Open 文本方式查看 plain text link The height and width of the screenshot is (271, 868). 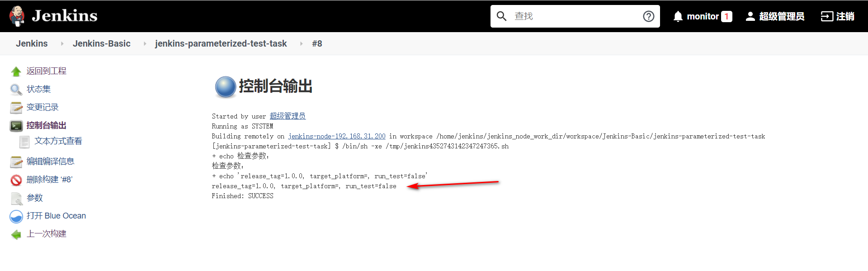click(58, 141)
